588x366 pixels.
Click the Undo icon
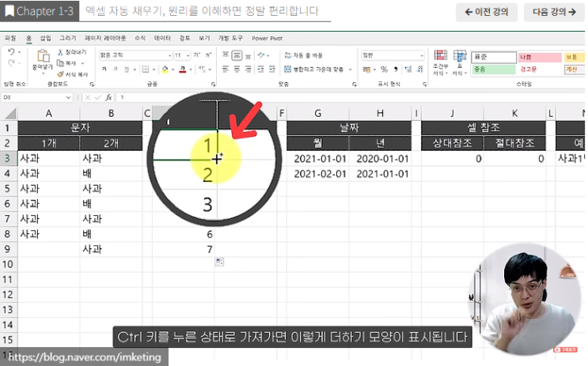11,52
